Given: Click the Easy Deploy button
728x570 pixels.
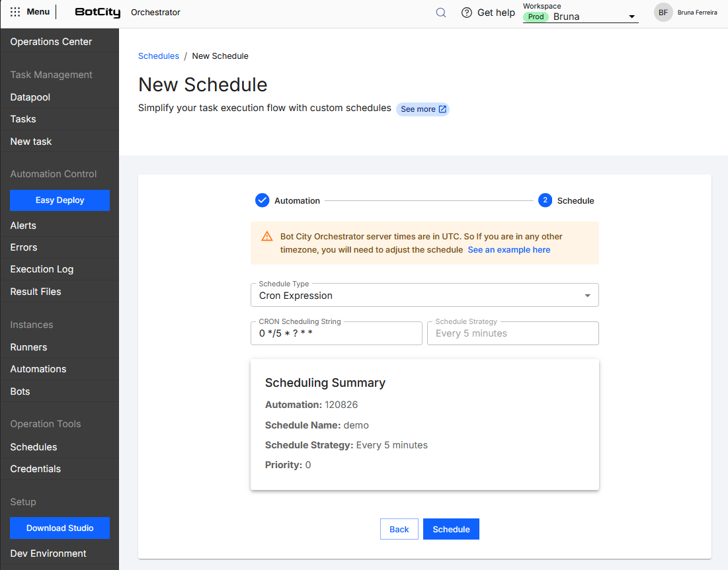Looking at the screenshot, I should (x=60, y=200).
